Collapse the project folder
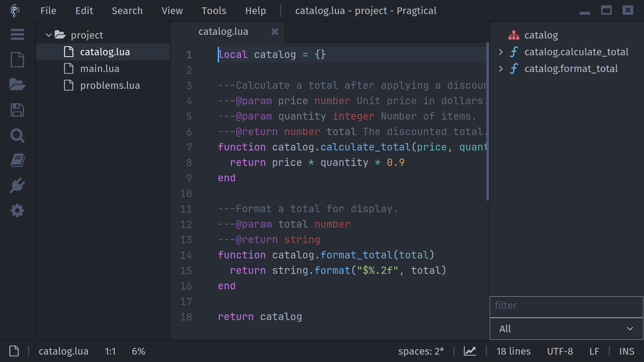Image resolution: width=644 pixels, height=362 pixels. click(49, 35)
